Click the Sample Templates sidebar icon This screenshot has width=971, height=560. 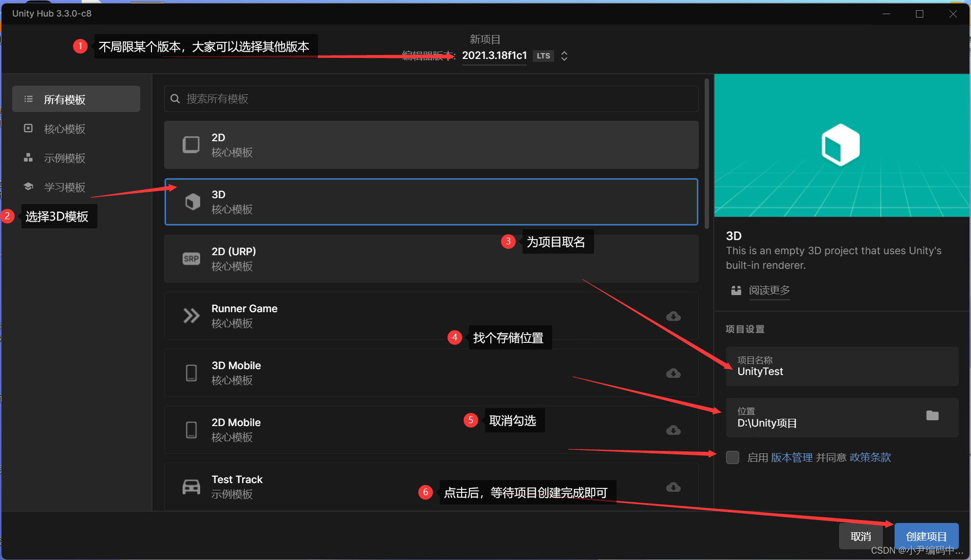pyautogui.click(x=29, y=157)
